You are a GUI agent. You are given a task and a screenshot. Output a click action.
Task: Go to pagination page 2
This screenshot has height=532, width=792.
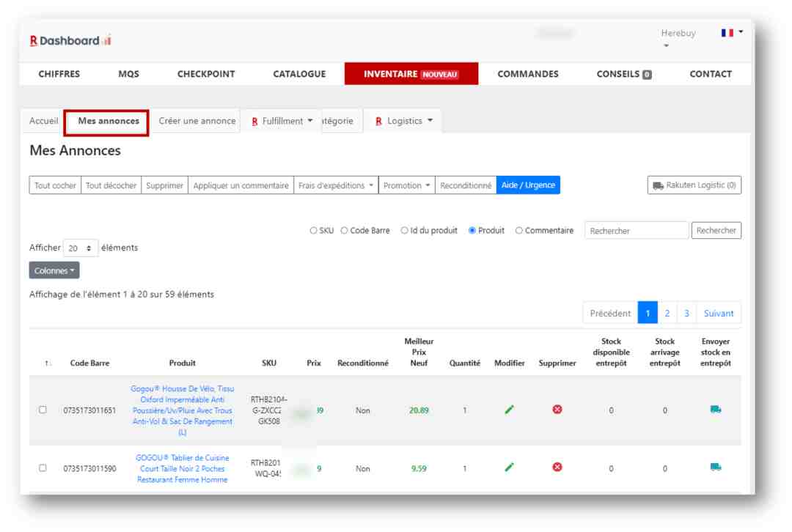(667, 314)
